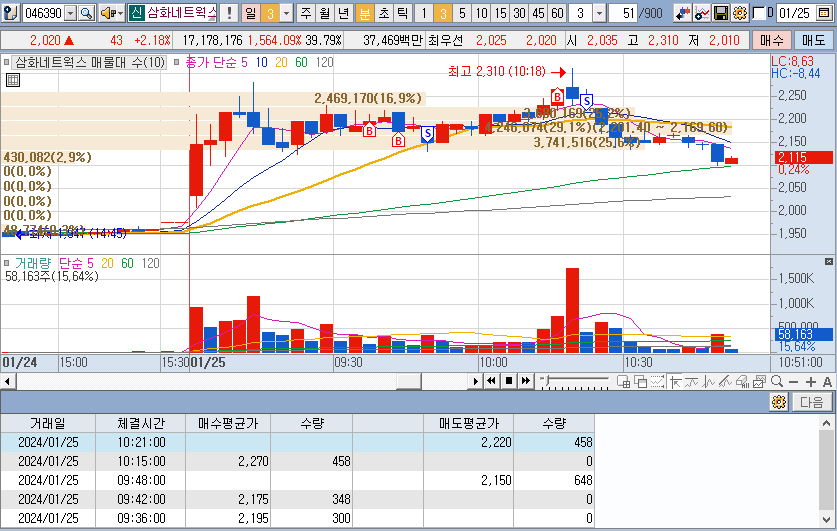Viewport: 837px width, 531px height.
Task: Select the 1-minute interval button
Action: [x=424, y=13]
